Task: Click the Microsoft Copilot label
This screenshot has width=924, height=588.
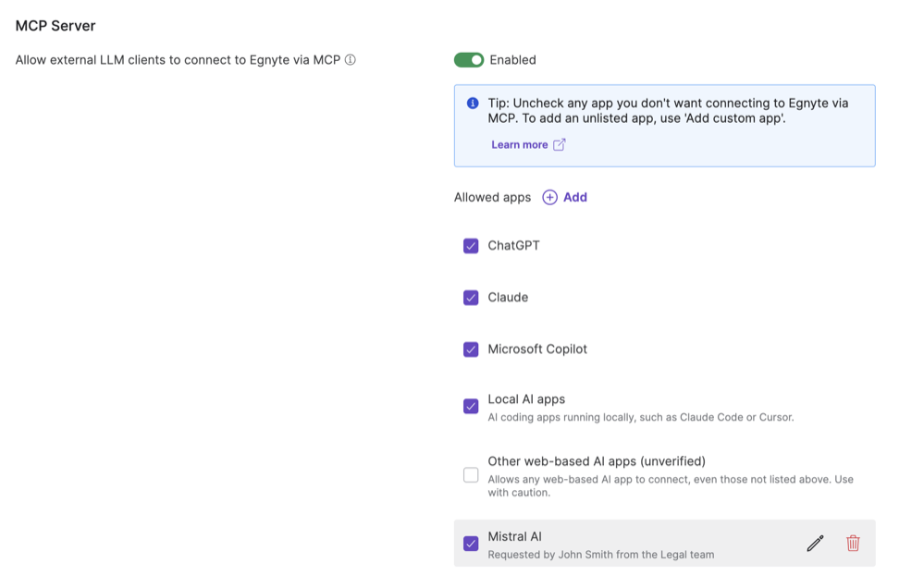Action: pos(537,349)
